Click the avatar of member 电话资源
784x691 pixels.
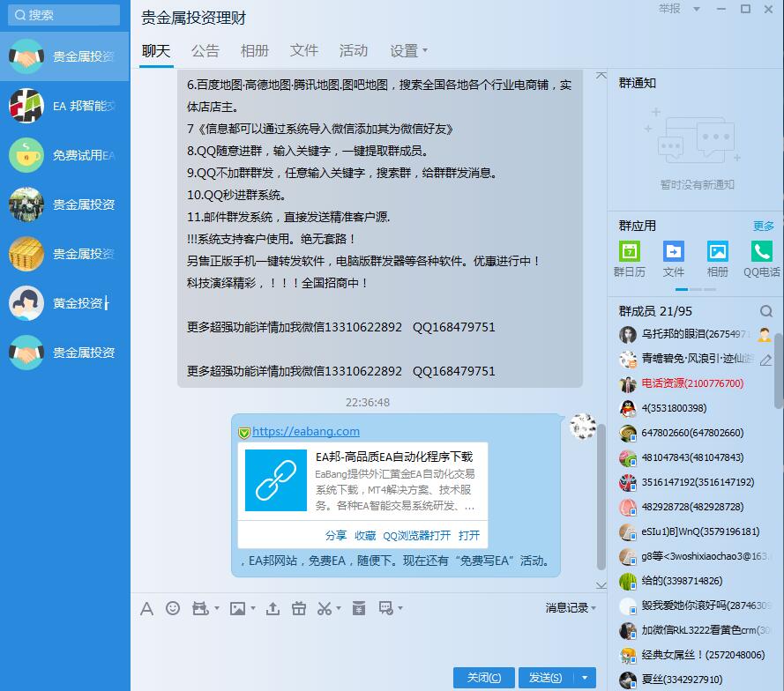click(x=628, y=383)
